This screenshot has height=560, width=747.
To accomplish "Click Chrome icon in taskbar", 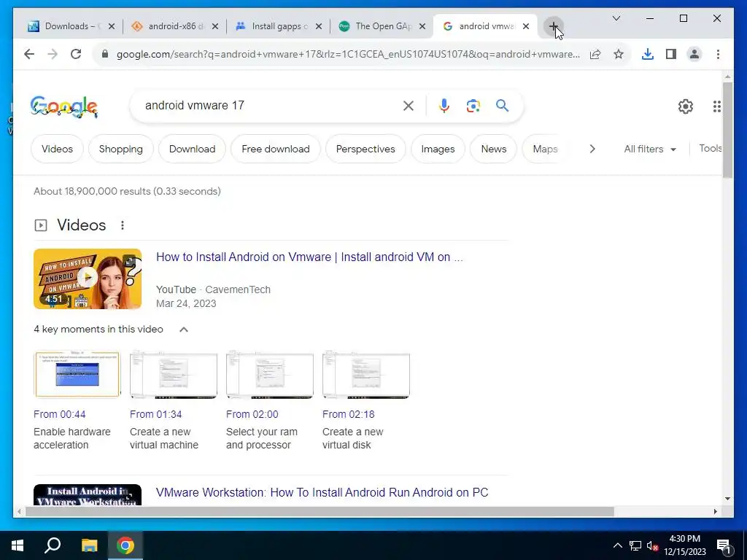I will point(125,545).
